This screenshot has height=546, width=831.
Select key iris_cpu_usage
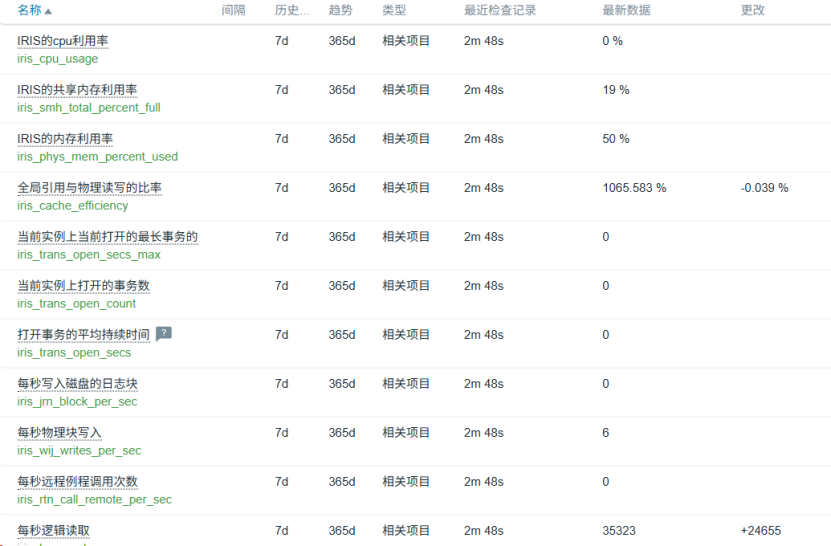[57, 58]
